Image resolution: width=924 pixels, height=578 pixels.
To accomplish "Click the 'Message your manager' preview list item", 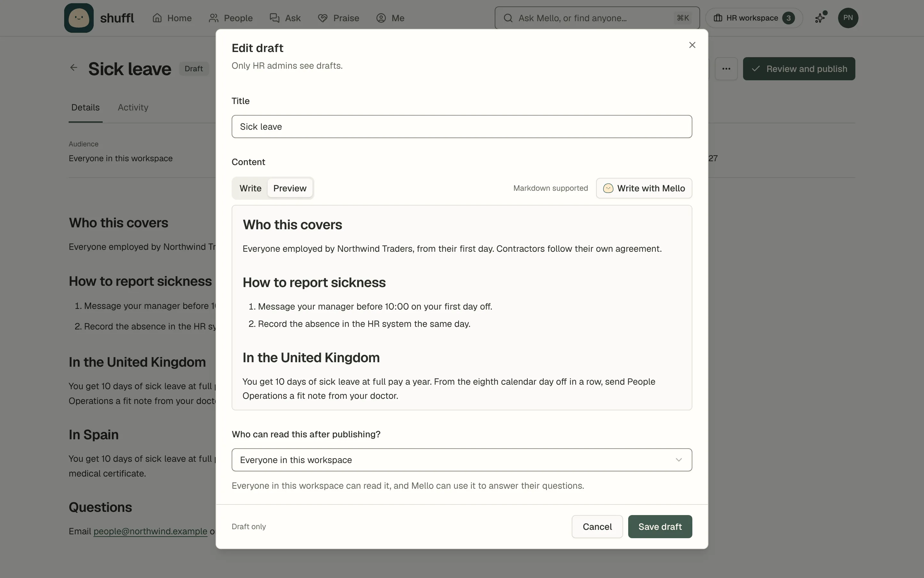I will click(375, 307).
